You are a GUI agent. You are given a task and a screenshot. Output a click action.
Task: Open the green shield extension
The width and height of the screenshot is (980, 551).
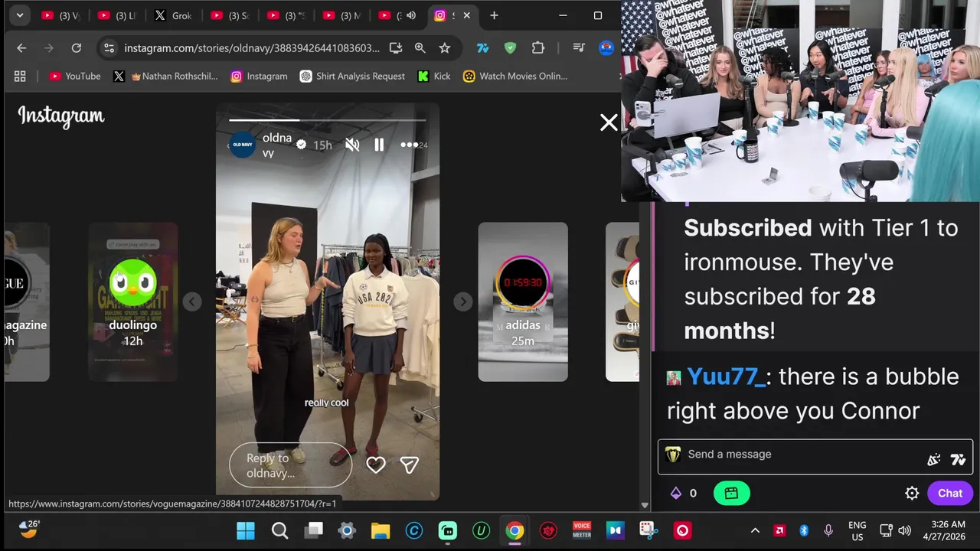(x=510, y=47)
